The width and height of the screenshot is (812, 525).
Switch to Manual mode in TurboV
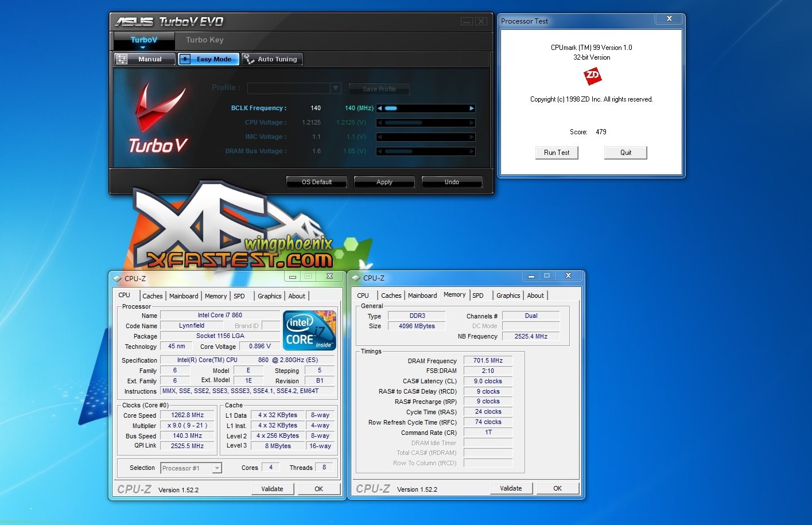[x=145, y=59]
